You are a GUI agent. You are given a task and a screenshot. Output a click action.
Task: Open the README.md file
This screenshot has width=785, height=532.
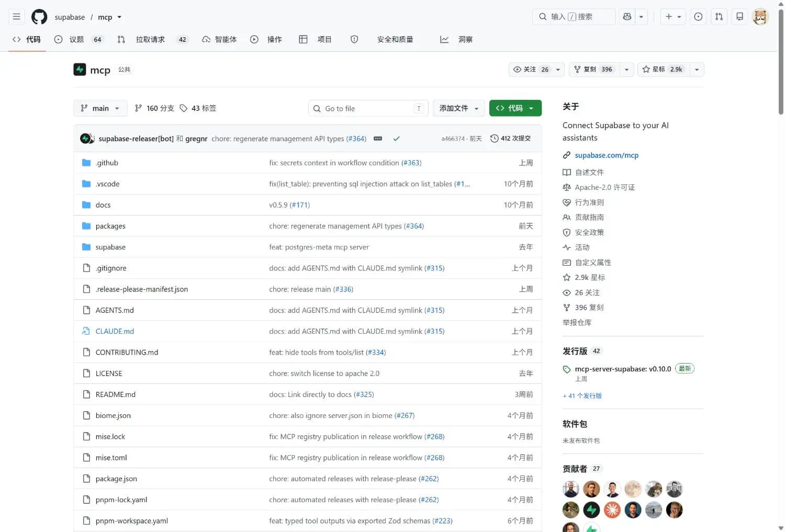pyautogui.click(x=116, y=394)
